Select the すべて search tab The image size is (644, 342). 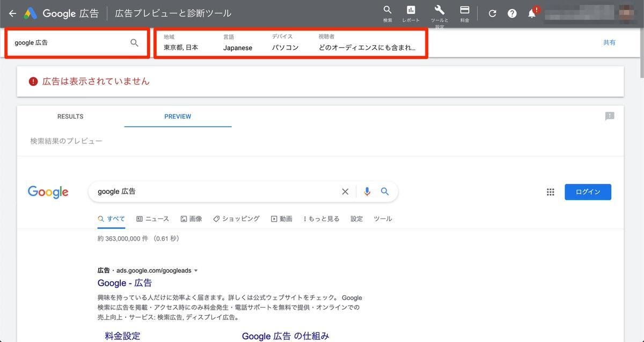[x=111, y=219]
